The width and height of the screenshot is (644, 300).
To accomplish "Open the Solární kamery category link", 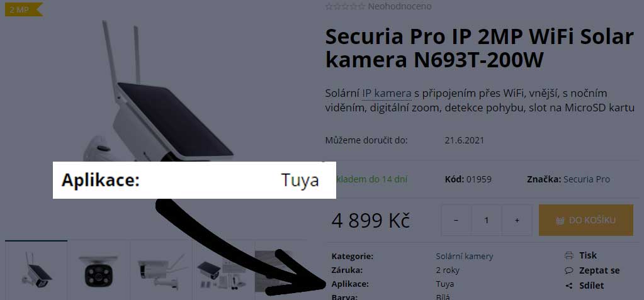I will [x=464, y=257].
